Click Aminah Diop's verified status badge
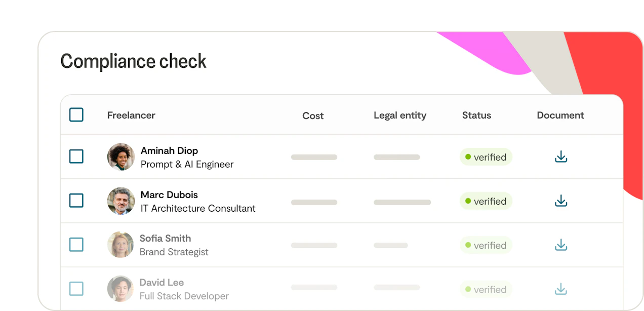Viewport: 644px width, 311px height. (x=486, y=157)
